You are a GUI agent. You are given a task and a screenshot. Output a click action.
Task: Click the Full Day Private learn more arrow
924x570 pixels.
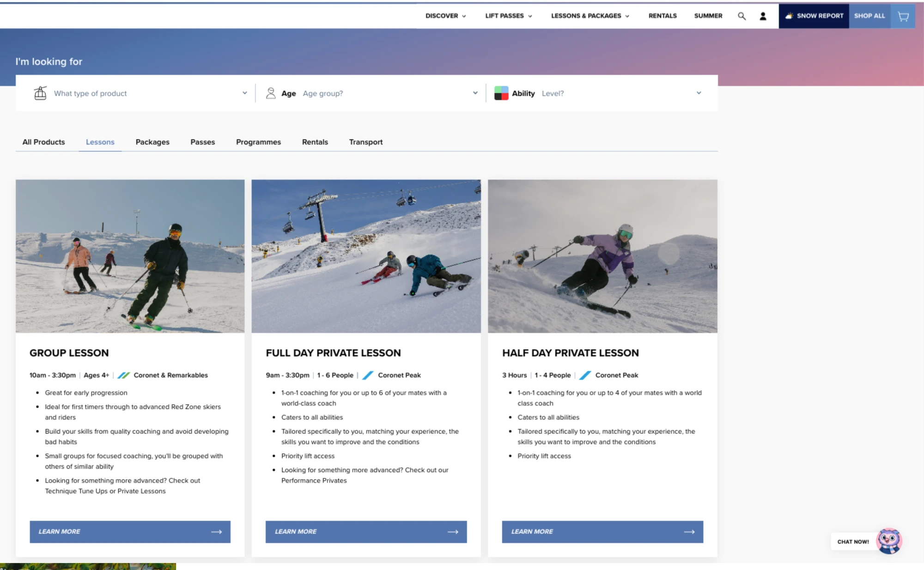click(453, 532)
